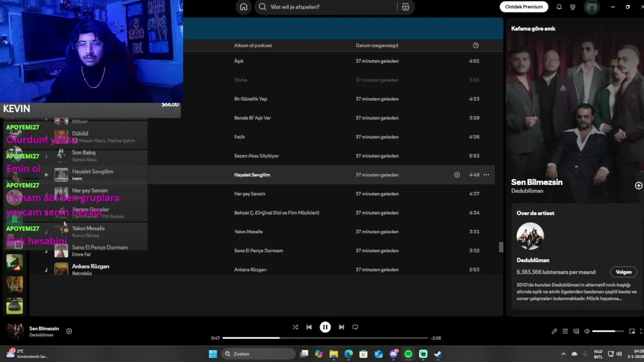This screenshot has width=644, height=362.
Task: Skip to next track
Action: pos(342,327)
